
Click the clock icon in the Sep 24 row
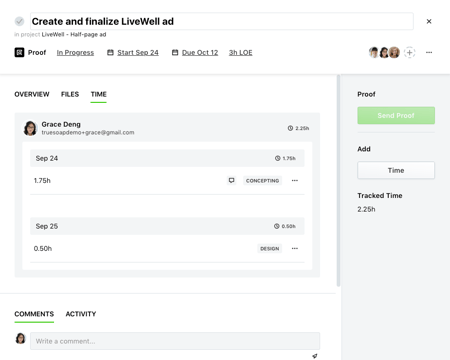pyautogui.click(x=277, y=158)
